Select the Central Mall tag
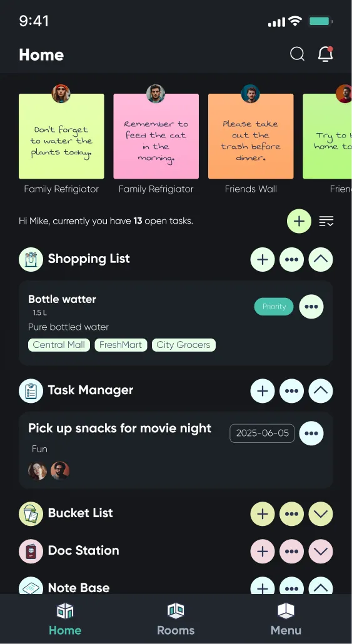This screenshot has width=352, height=644. 59,345
